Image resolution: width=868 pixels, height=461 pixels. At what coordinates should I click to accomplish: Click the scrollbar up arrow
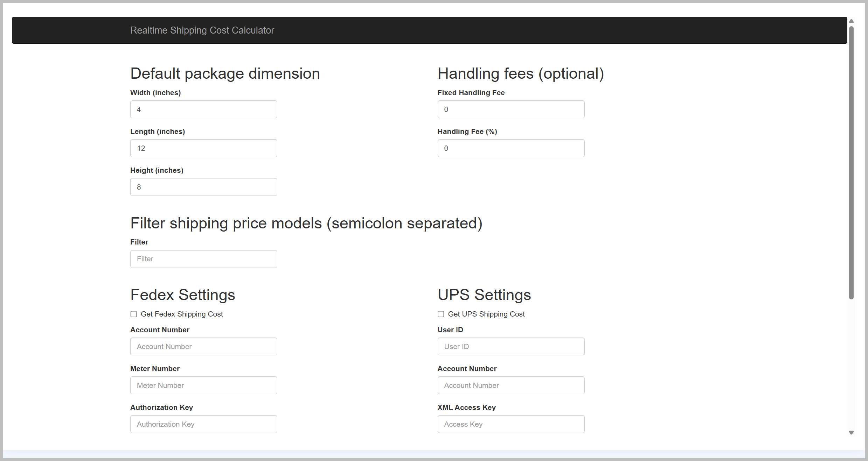pos(851,21)
